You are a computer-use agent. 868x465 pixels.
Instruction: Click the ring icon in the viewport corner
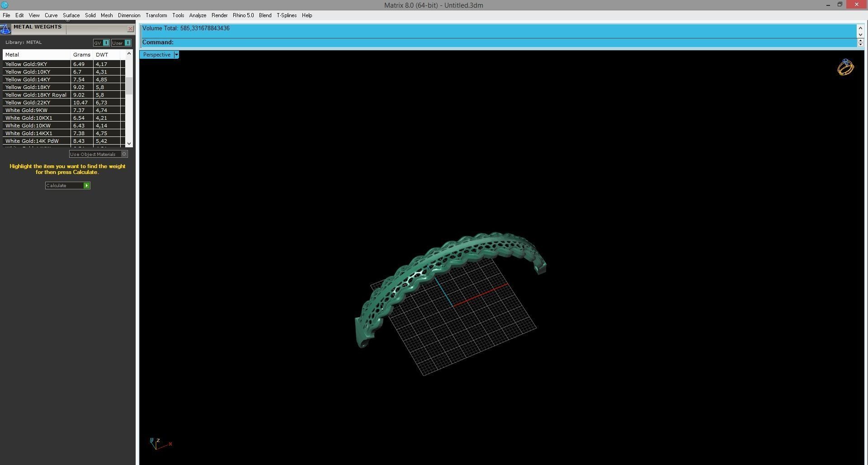(x=845, y=67)
